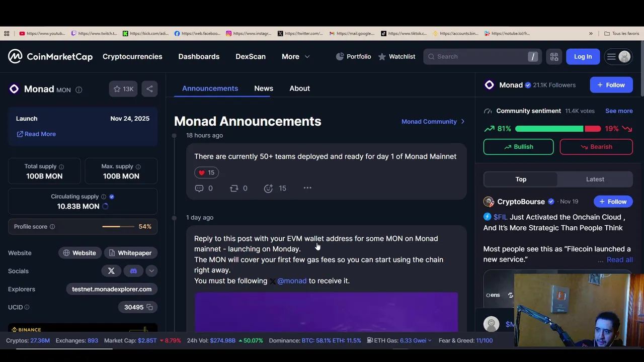Click the Max. supply info icon
Viewport: 644px width, 362px height.
pos(138,166)
